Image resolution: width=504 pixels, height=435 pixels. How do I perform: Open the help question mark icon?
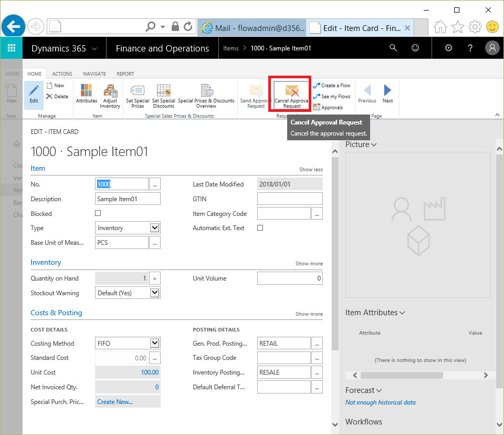470,48
